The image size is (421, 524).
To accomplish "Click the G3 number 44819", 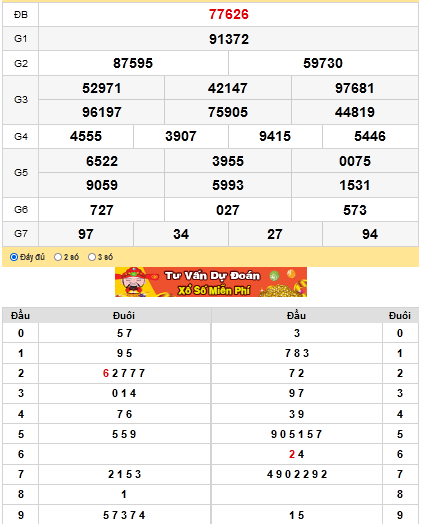I will [355, 112].
